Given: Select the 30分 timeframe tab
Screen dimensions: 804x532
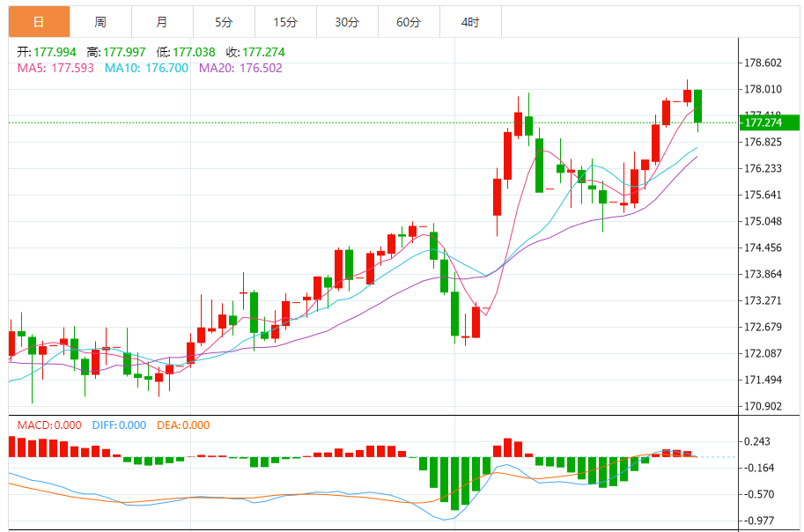Looking at the screenshot, I should [347, 21].
